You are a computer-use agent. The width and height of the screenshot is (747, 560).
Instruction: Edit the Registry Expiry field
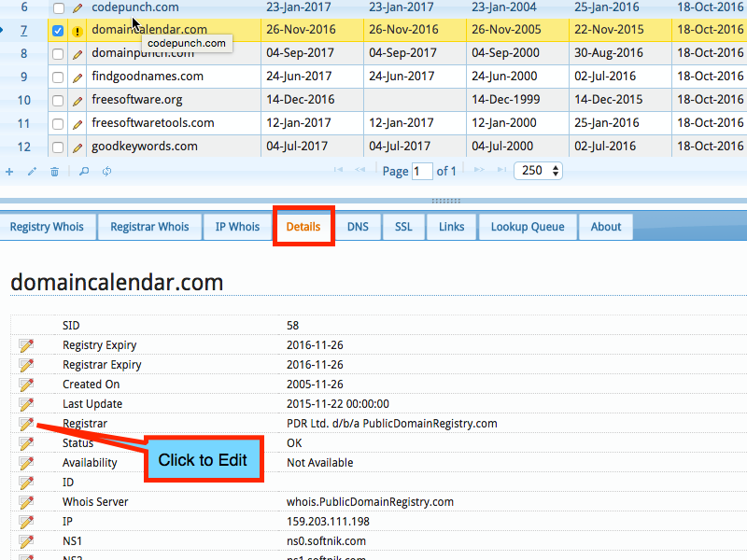(26, 345)
